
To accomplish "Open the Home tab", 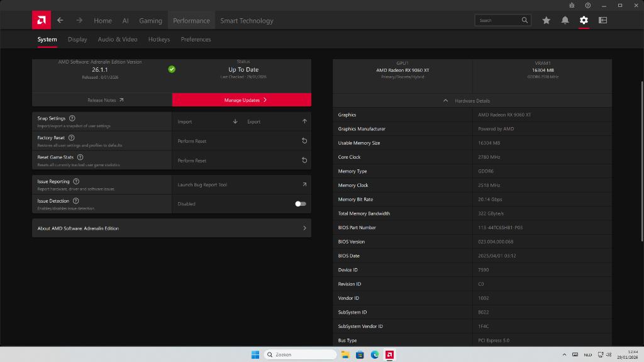I will (x=103, y=21).
